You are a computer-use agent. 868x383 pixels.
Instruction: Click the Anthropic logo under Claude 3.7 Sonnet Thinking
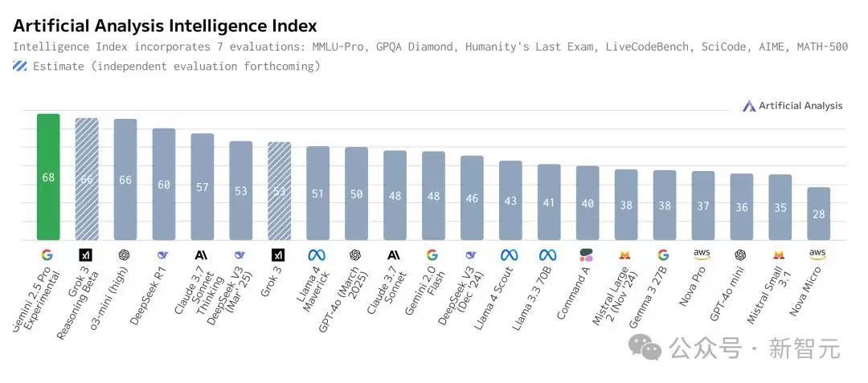tap(201, 255)
